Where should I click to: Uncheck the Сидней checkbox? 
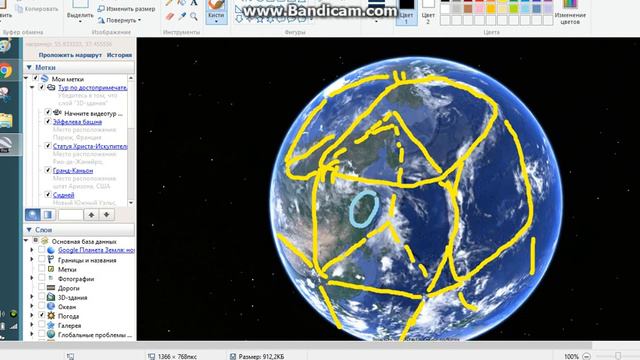48,195
